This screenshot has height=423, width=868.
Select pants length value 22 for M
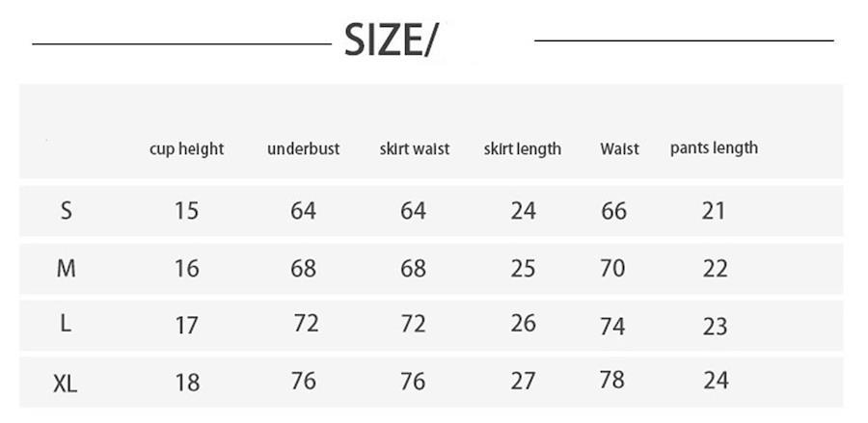click(x=715, y=269)
